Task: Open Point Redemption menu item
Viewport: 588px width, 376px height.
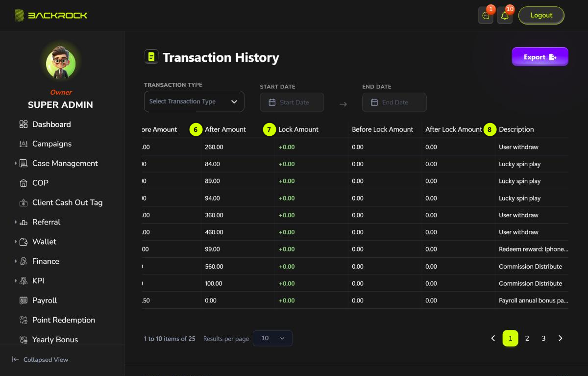Action: pos(64,320)
